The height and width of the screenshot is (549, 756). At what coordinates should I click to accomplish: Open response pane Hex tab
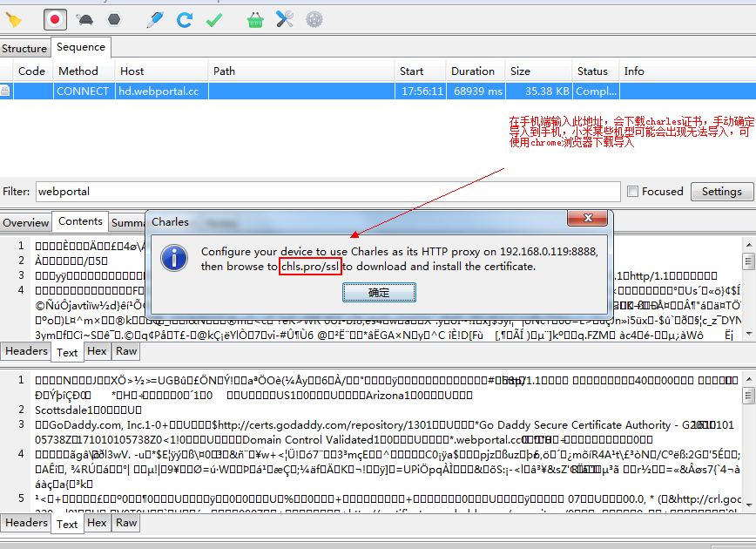point(97,523)
